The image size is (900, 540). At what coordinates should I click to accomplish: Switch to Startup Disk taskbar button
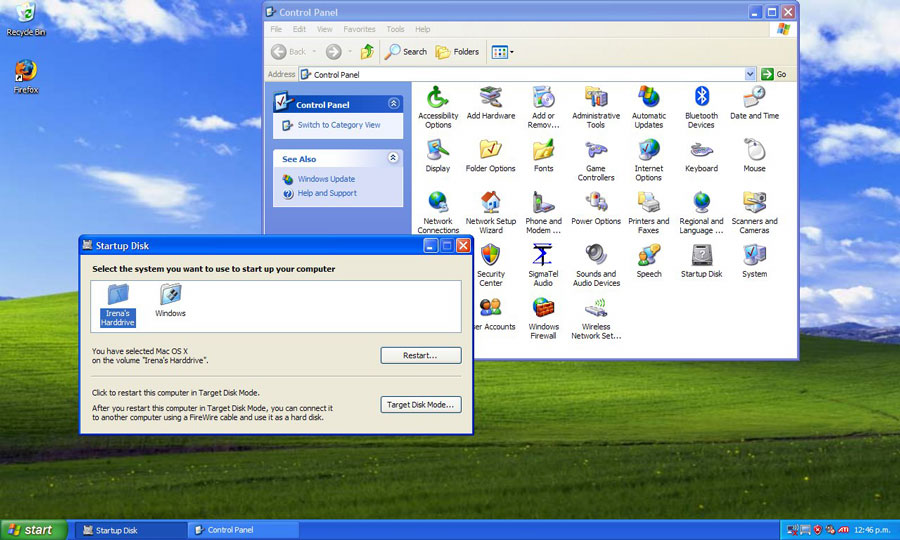click(x=131, y=530)
